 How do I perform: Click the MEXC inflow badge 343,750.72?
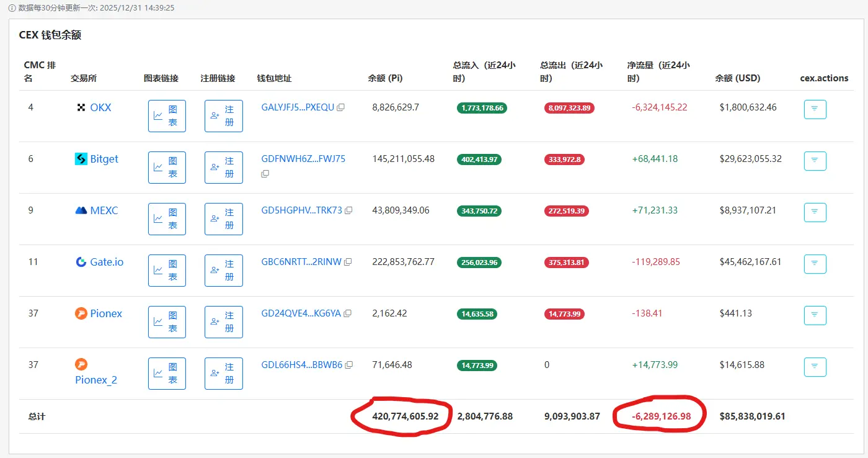pyautogui.click(x=479, y=211)
